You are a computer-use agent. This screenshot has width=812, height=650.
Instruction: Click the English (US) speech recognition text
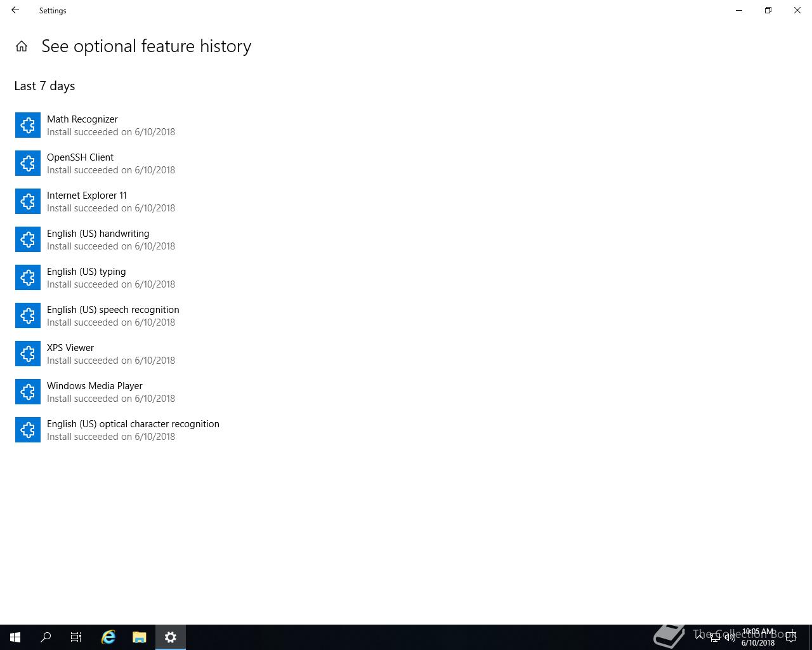point(113,310)
